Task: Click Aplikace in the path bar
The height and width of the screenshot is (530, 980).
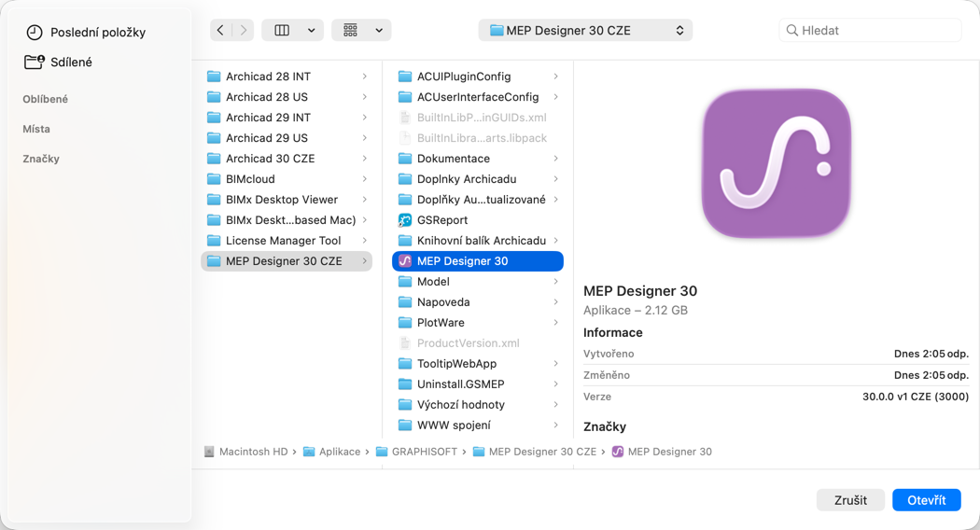Action: [332, 452]
